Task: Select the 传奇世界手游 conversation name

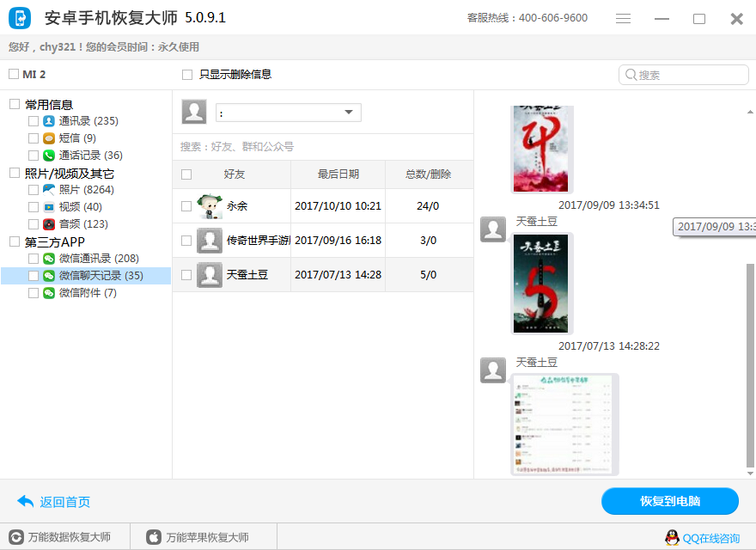Action: pos(259,241)
